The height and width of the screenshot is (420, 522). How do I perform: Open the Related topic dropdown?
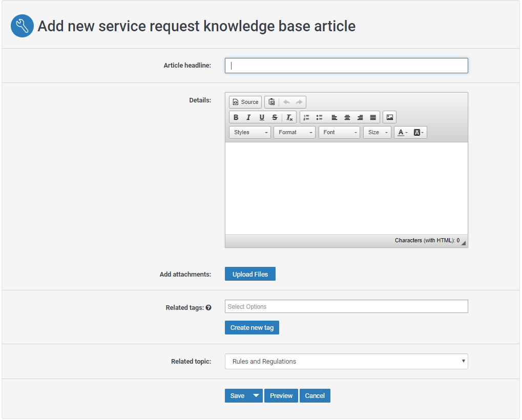tap(346, 361)
